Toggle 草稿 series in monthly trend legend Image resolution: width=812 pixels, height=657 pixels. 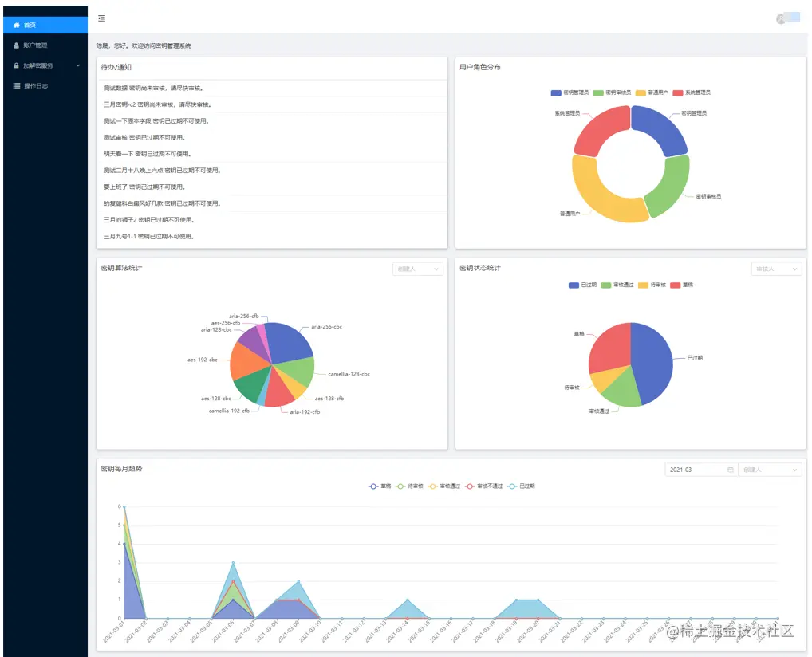380,486
